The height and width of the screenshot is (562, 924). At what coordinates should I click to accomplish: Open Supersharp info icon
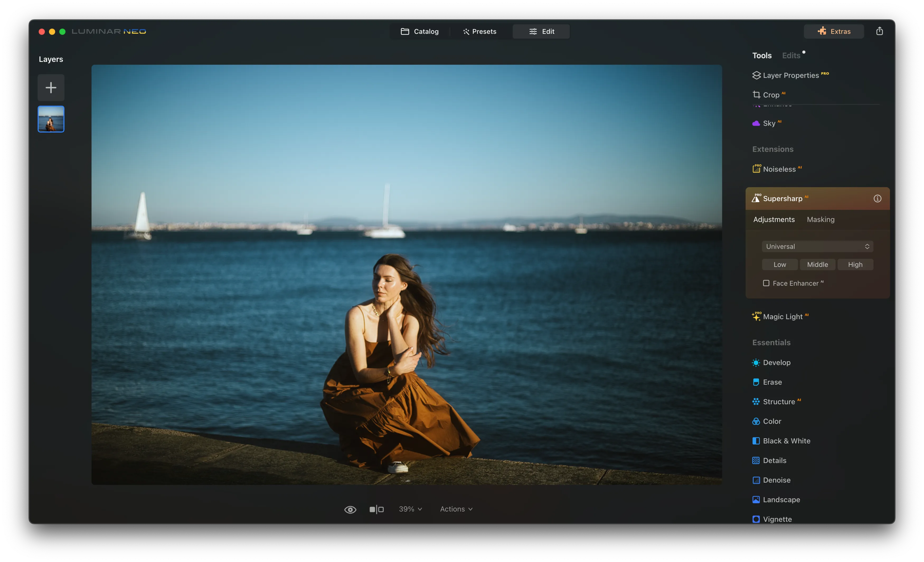877,199
